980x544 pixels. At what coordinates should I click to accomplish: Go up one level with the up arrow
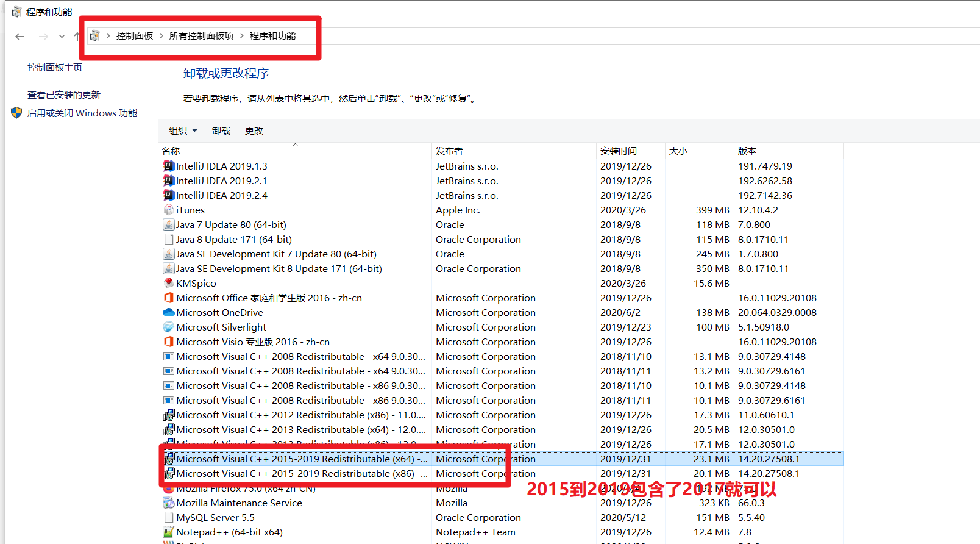pos(77,37)
